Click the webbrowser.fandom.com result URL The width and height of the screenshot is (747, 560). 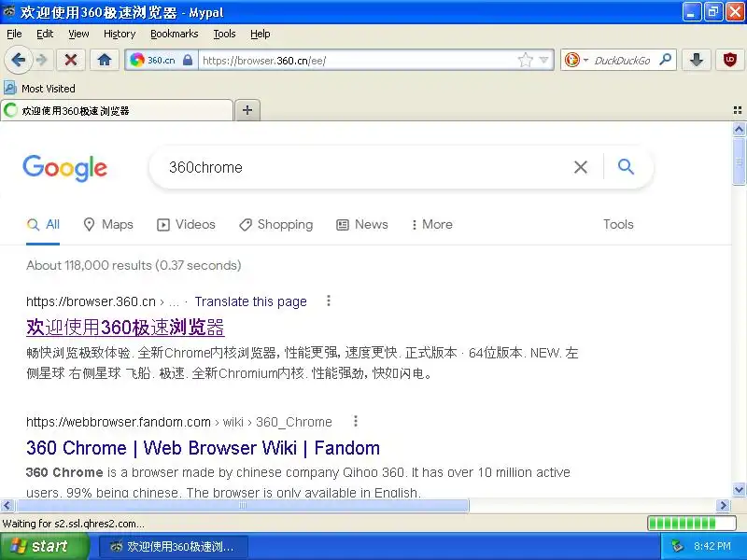click(119, 422)
